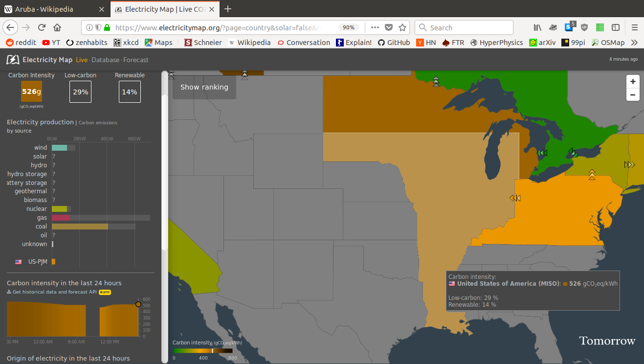View site information icon in address bar

pyautogui.click(x=90, y=27)
